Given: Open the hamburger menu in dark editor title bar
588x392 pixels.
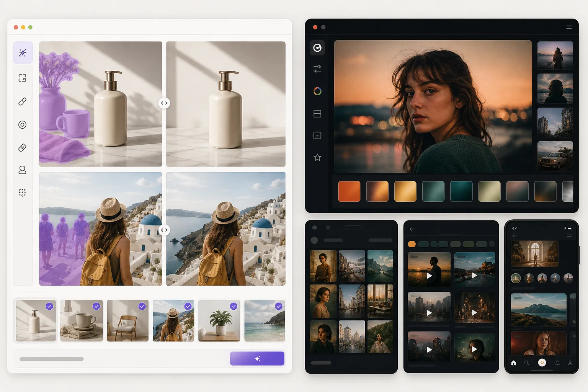Looking at the screenshot, I should [569, 27].
